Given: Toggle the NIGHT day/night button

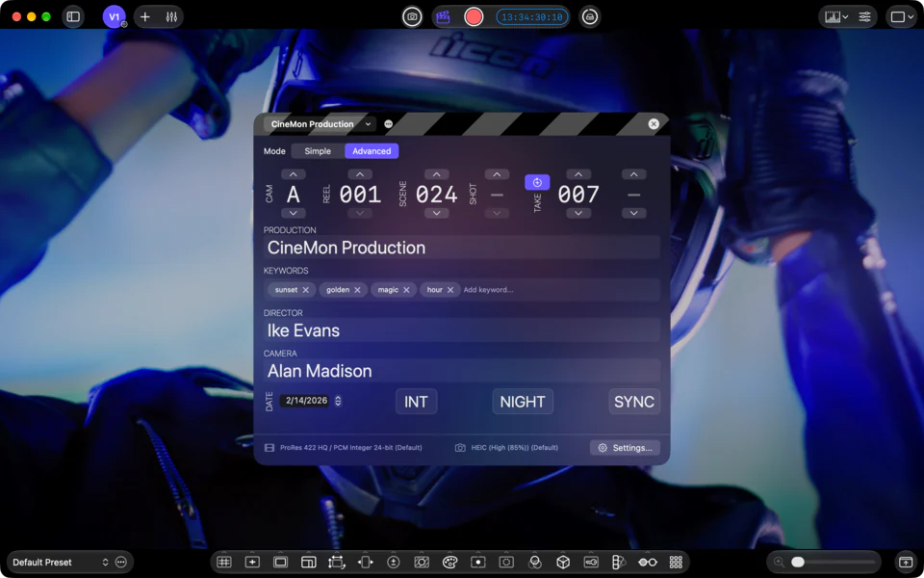Looking at the screenshot, I should (523, 402).
